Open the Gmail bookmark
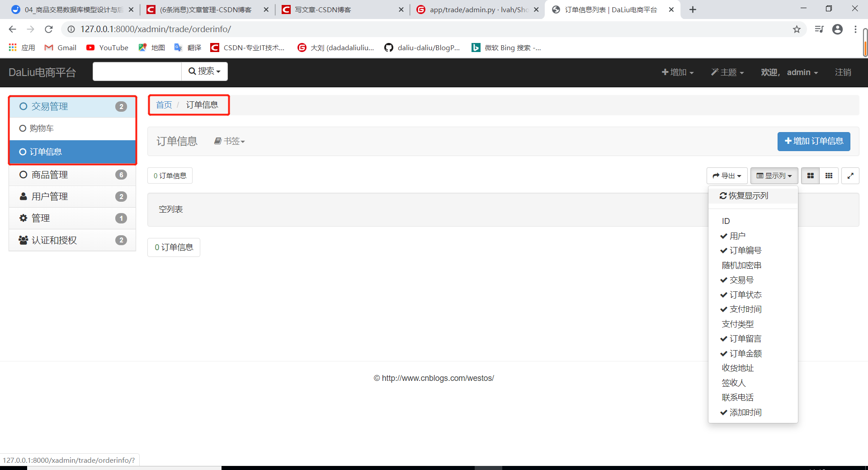The height and width of the screenshot is (470, 868). (60, 47)
